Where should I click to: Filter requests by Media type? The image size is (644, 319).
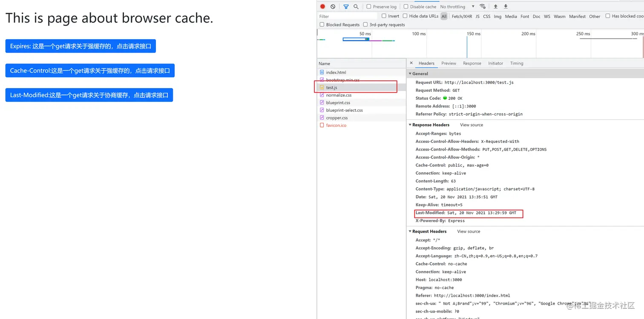point(511,16)
